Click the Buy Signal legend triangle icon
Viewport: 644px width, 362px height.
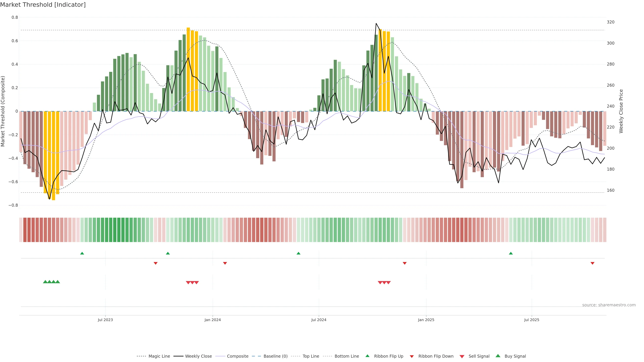(x=498, y=356)
